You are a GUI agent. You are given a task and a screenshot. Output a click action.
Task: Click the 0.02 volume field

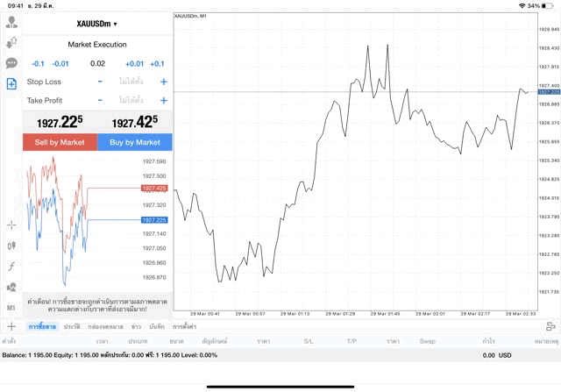pos(97,64)
